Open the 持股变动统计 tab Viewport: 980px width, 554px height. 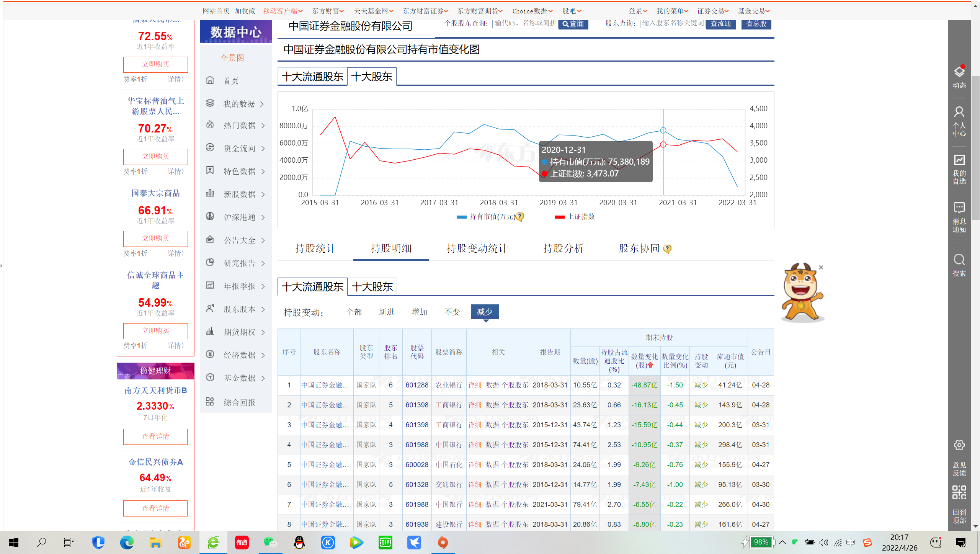coord(477,248)
